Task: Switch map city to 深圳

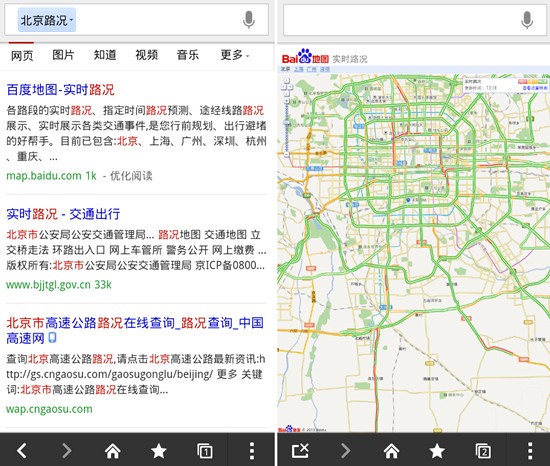Action: [x=325, y=69]
